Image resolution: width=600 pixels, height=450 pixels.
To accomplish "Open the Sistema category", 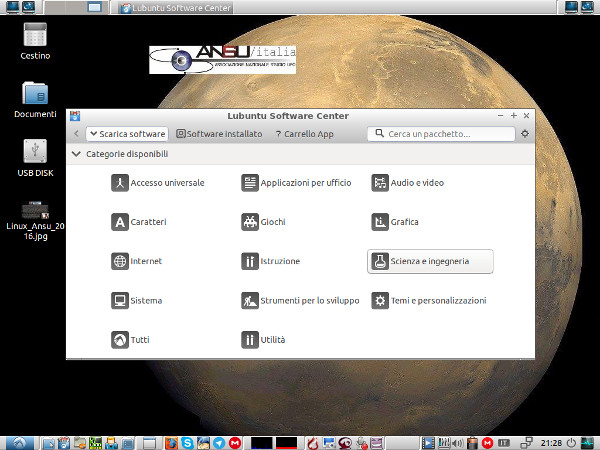I will pyautogui.click(x=136, y=301).
